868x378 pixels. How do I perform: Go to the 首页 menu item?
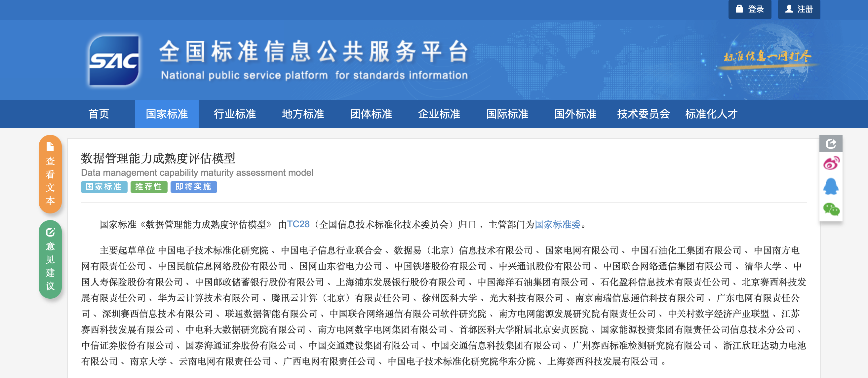[x=99, y=114]
